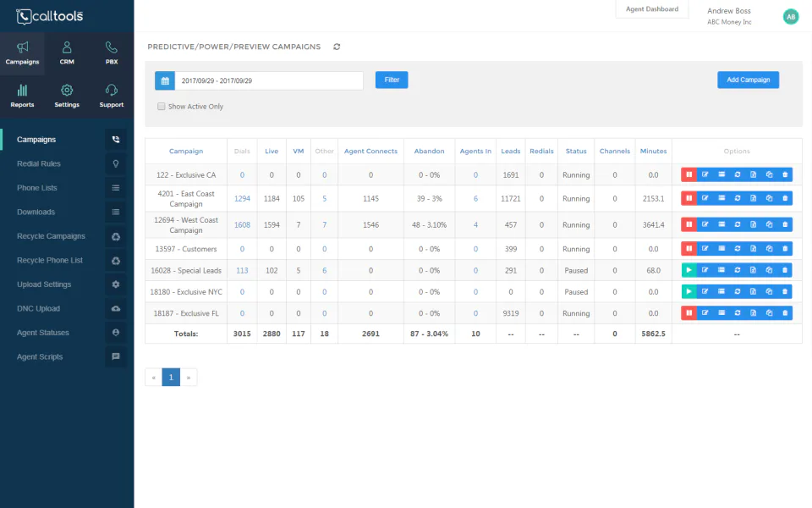This screenshot has height=508, width=812.
Task: Sort table by Abandon column header
Action: click(x=430, y=151)
